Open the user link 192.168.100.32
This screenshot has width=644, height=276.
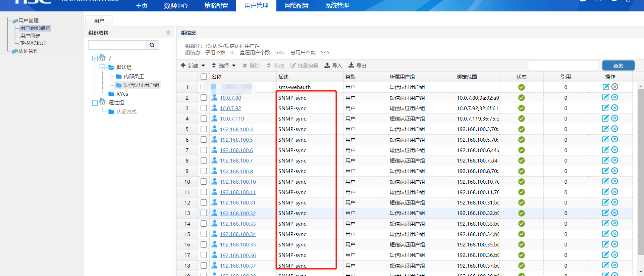click(238, 213)
